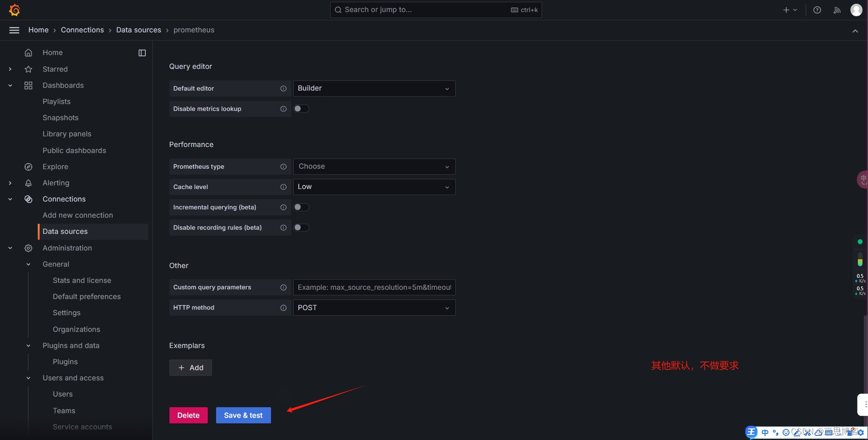Collapse the Users and access subsection chevron

28,378
